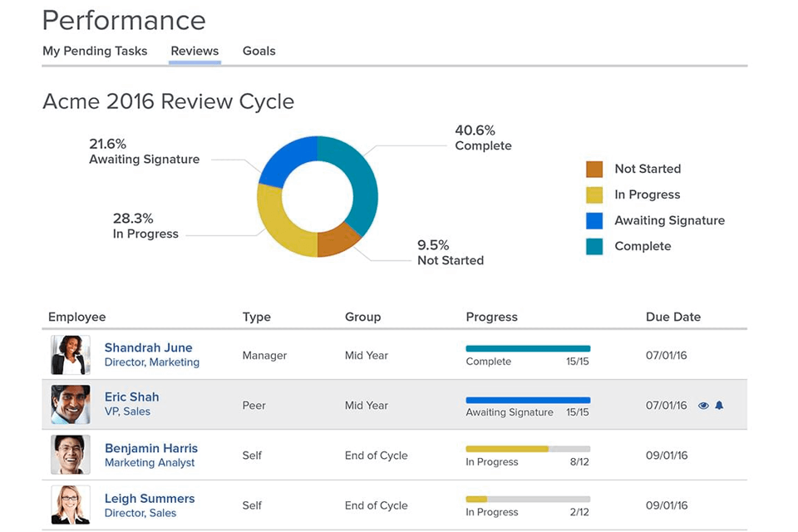Open the My Pending Tasks tab

(95, 51)
